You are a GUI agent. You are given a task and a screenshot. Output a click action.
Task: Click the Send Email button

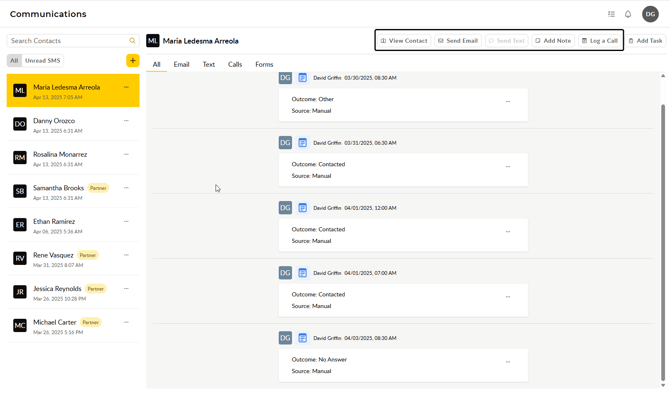tap(458, 41)
